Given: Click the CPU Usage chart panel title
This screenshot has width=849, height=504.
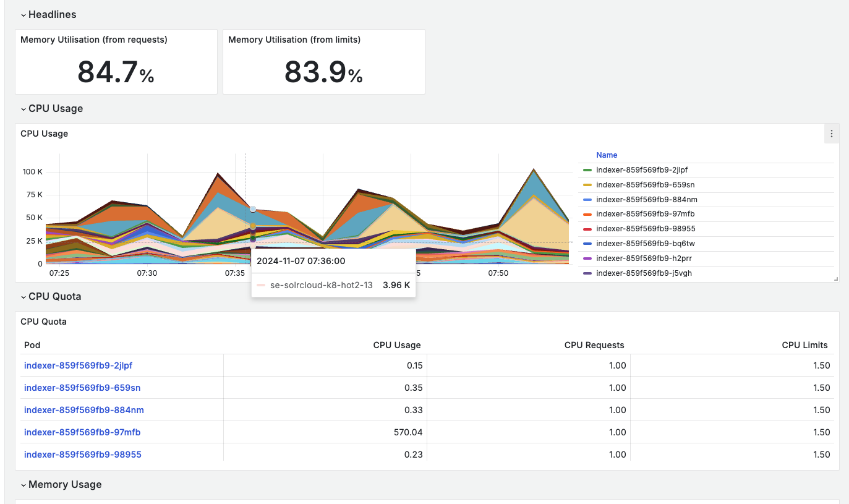Looking at the screenshot, I should point(44,134).
